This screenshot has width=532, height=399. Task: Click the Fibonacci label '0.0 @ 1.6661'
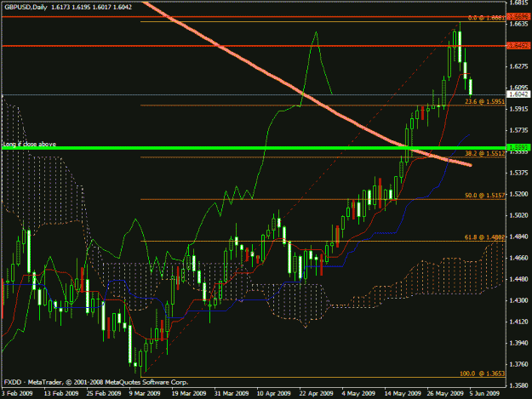pos(486,18)
